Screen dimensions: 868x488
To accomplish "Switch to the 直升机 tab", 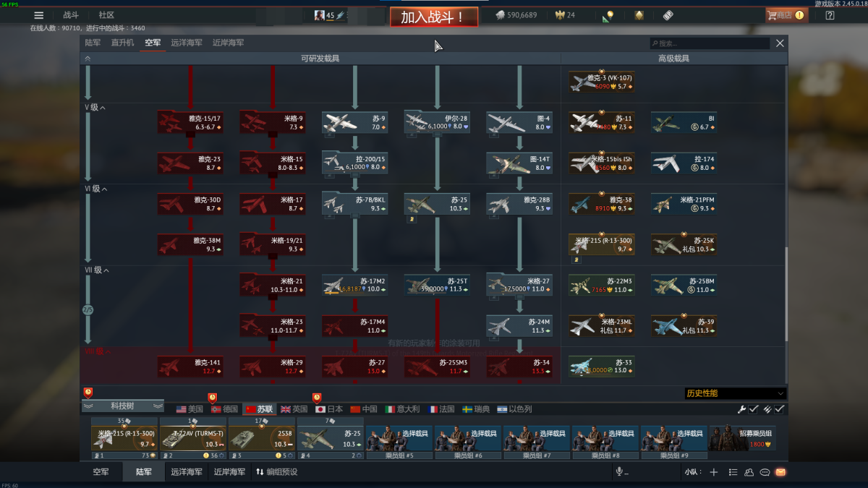I will tap(122, 43).
